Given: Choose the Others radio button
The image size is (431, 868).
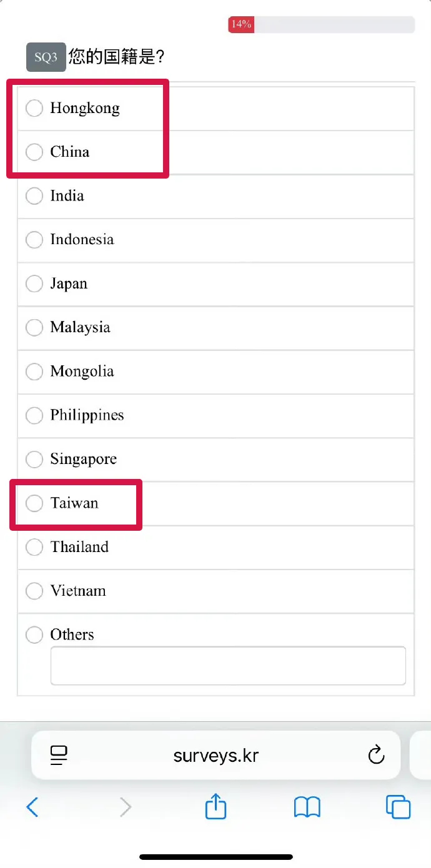Looking at the screenshot, I should pos(34,635).
